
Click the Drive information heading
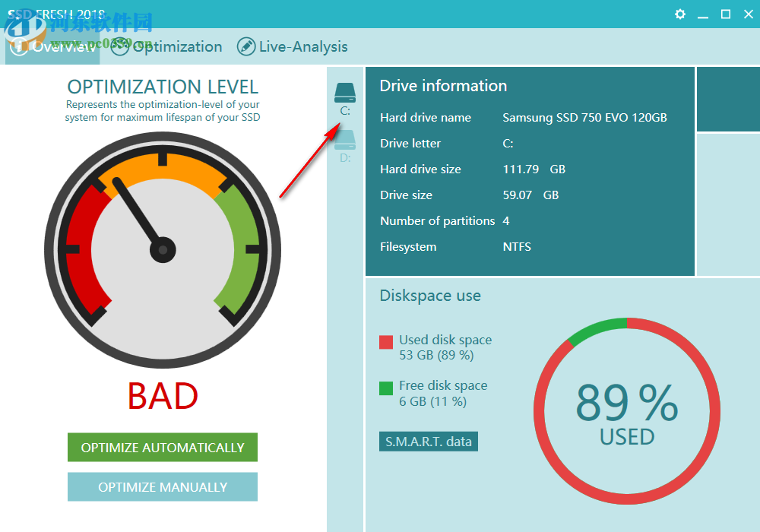point(443,86)
